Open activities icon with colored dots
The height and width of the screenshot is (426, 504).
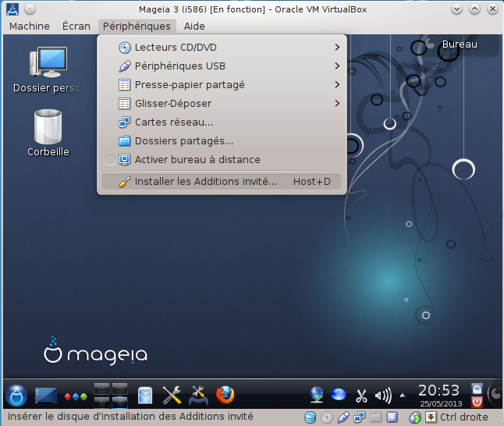point(76,396)
